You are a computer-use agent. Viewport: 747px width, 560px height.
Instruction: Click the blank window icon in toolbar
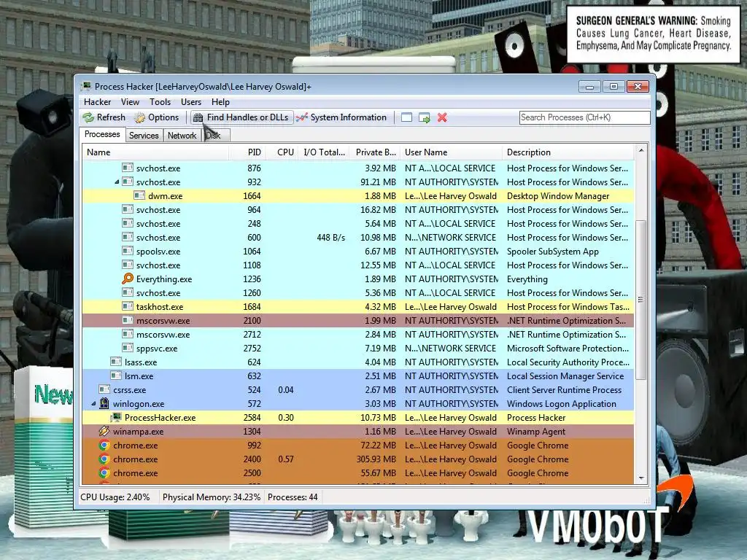406,117
